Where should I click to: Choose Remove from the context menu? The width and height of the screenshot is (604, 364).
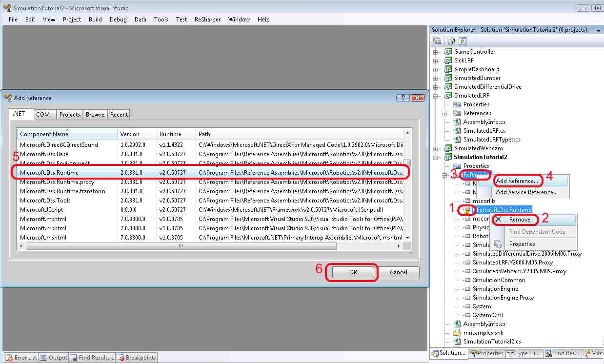click(519, 220)
